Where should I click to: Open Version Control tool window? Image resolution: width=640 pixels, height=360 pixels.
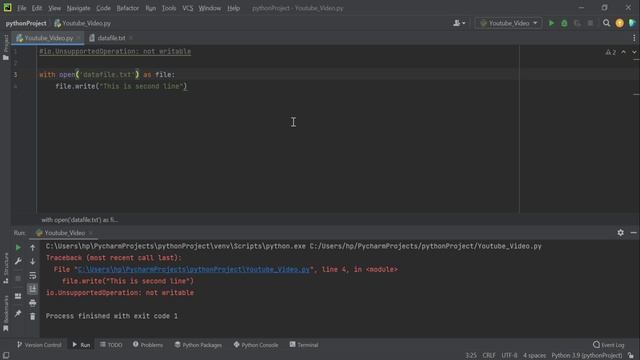(x=39, y=345)
